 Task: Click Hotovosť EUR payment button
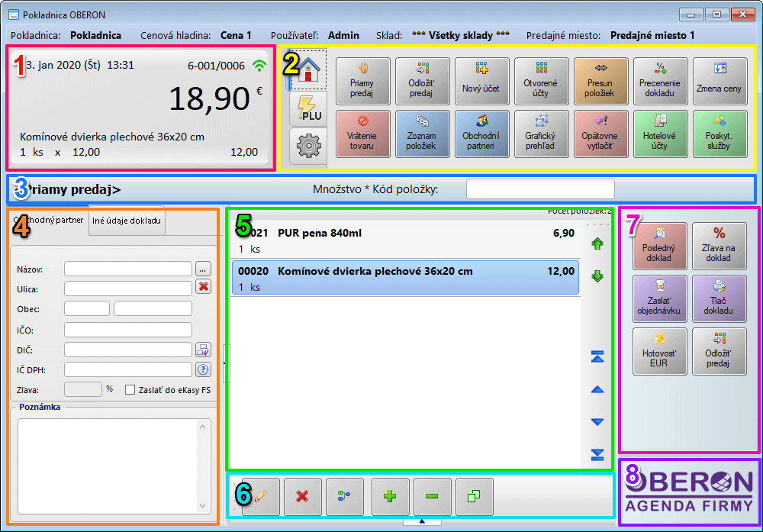[x=659, y=352]
